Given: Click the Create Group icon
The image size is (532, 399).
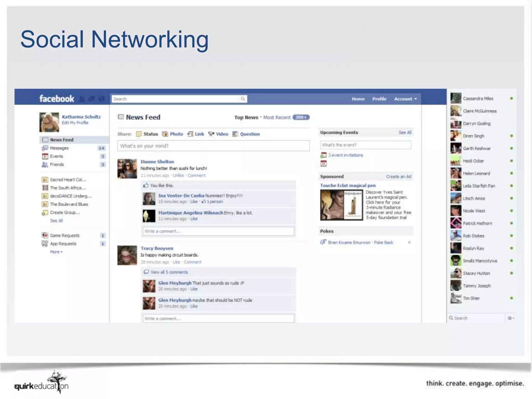Looking at the screenshot, I should pyautogui.click(x=45, y=213).
